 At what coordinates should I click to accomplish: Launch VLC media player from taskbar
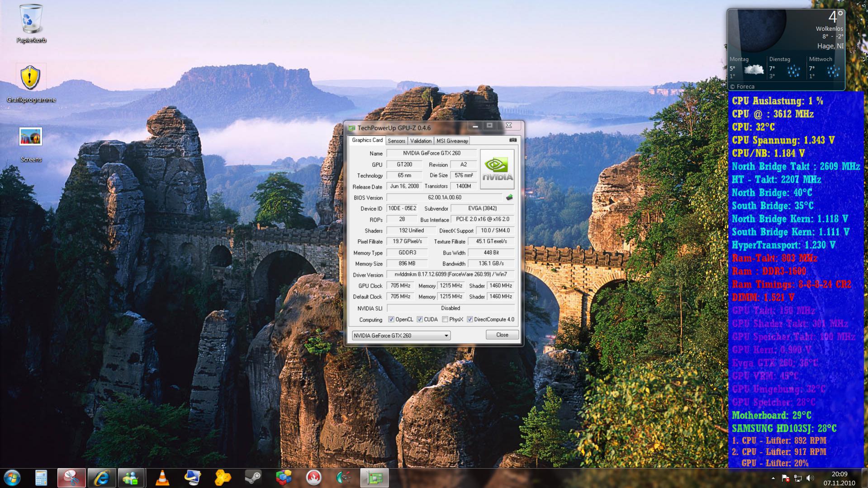point(162,478)
